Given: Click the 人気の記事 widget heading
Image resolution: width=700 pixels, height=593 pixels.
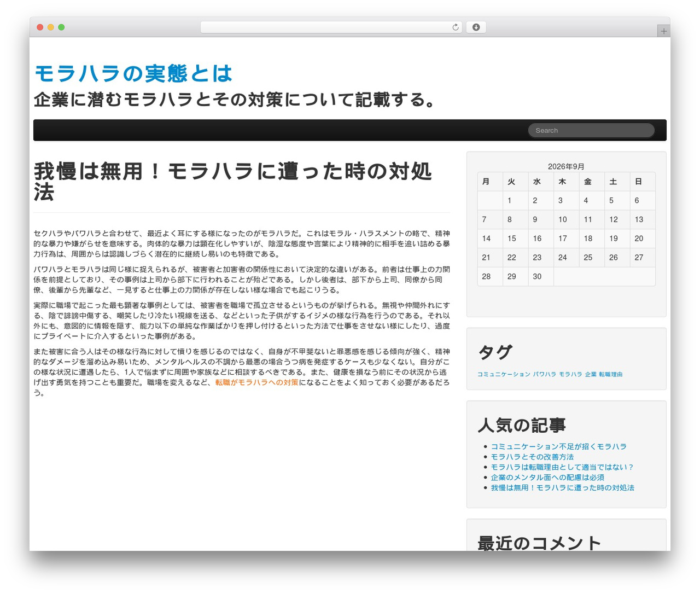Looking at the screenshot, I should click(x=522, y=425).
